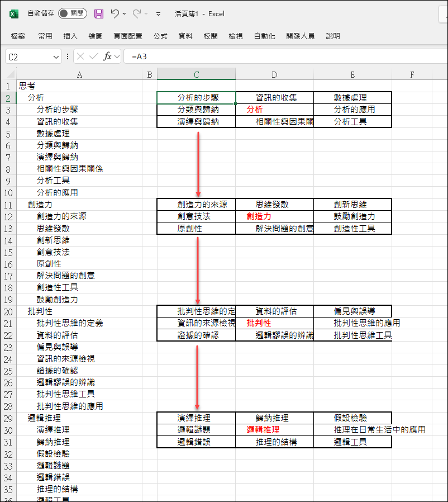The image size is (448, 502).
Task: Click cell E20 with 偏見與誤導
Action: click(x=352, y=311)
